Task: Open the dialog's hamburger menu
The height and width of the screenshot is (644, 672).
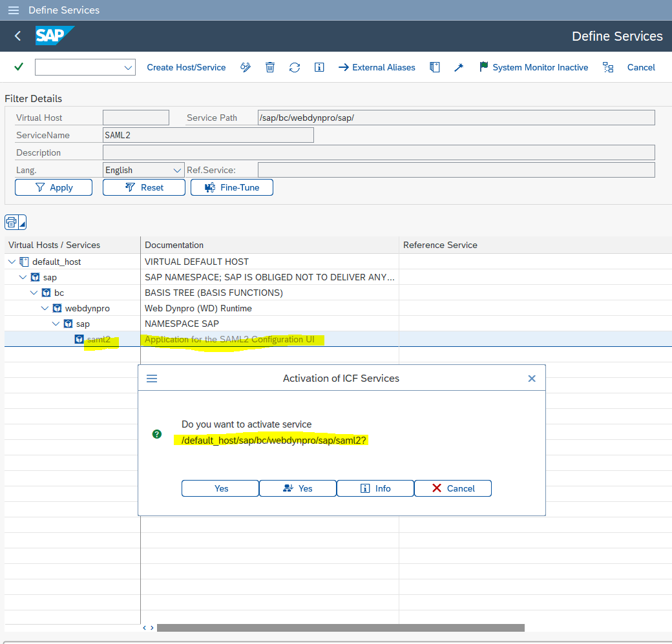Action: [x=152, y=379]
